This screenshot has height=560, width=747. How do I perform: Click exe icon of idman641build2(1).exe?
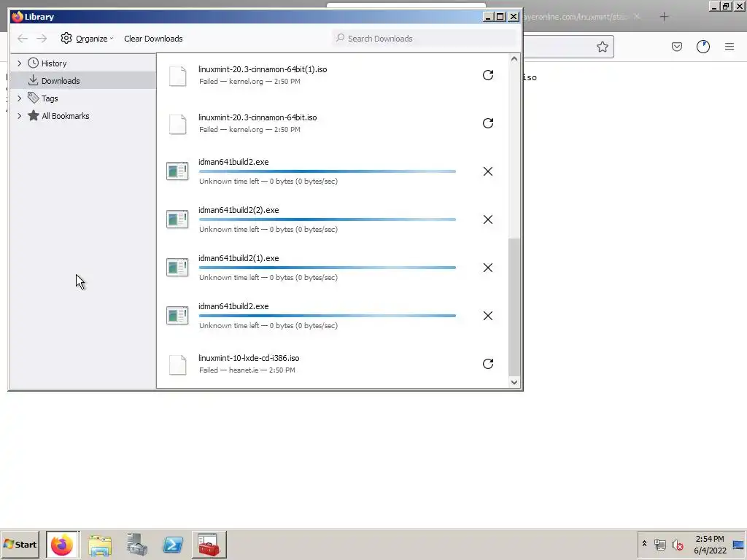point(177,268)
